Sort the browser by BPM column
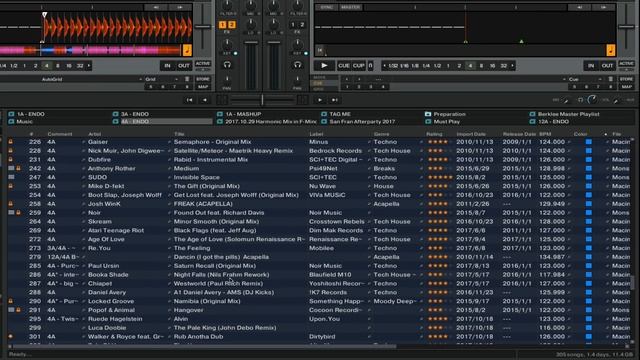Image resolution: width=640 pixels, height=360 pixels. [x=545, y=134]
